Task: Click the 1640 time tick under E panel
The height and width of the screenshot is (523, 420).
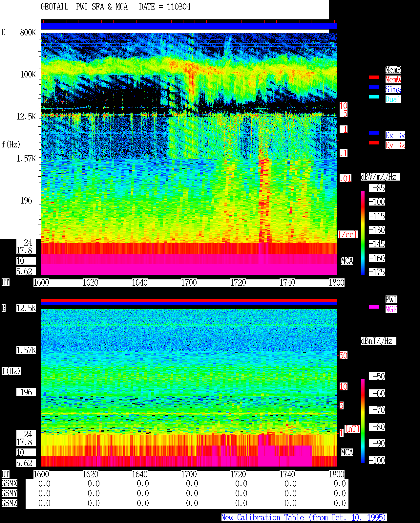Action: coord(140,282)
